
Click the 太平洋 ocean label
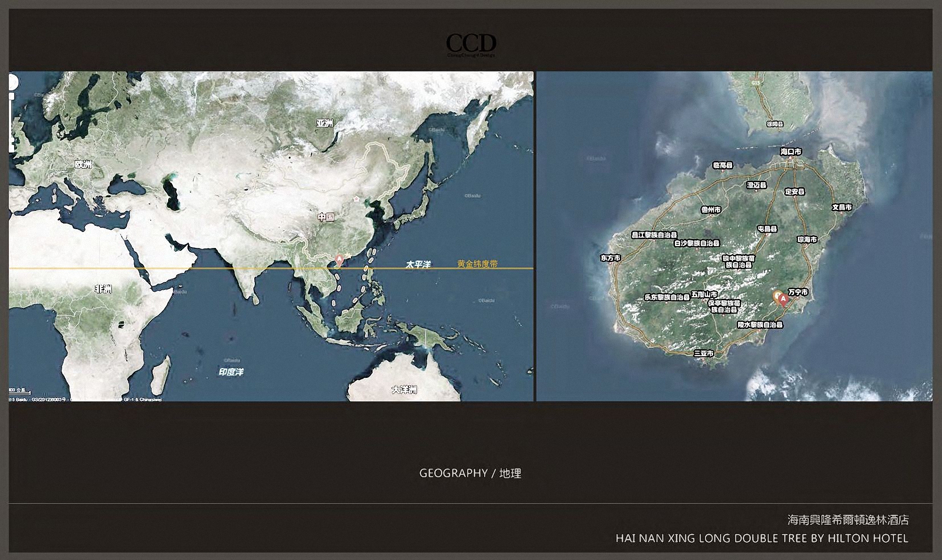coord(418,264)
